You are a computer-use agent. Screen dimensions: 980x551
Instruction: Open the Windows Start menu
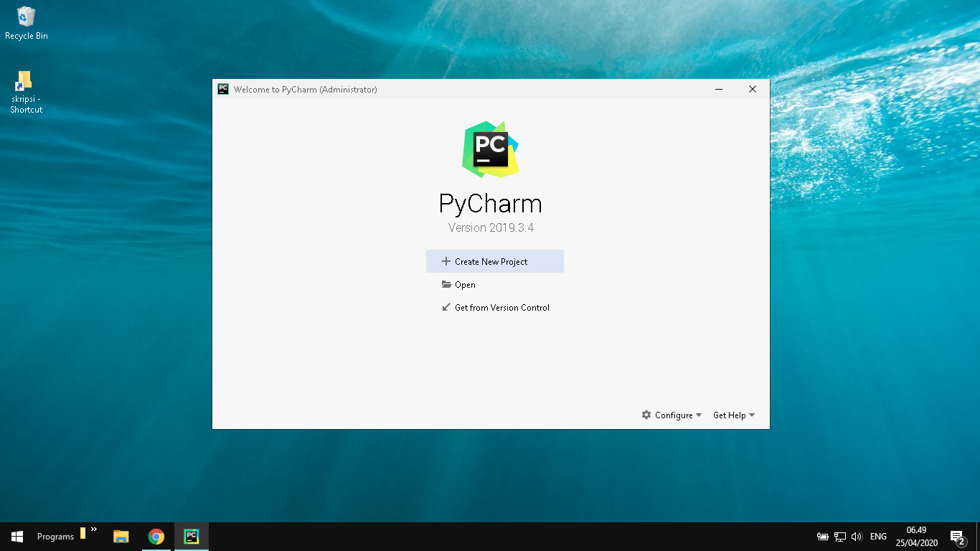17,537
